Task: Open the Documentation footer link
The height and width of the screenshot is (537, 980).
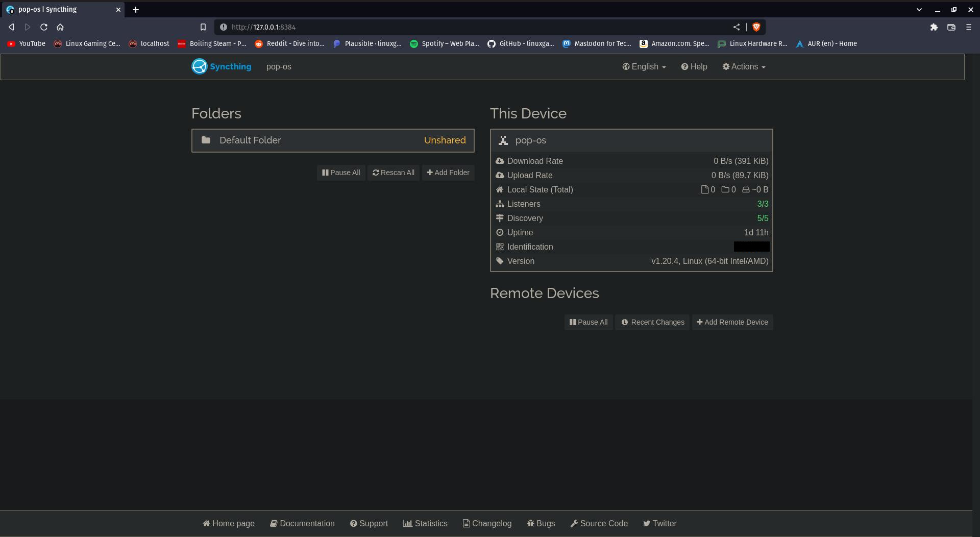Action: pyautogui.click(x=302, y=523)
